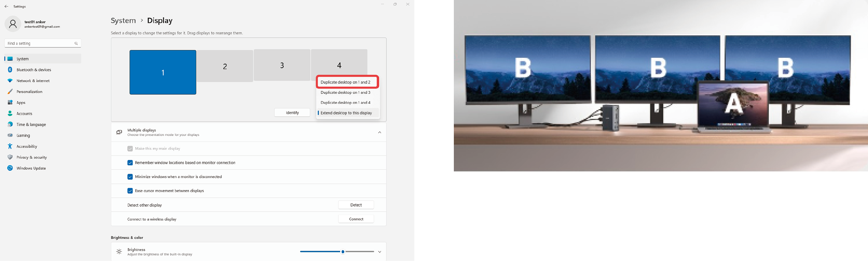
Task: Select Duplicate desktop on 1 and 2
Action: (345, 82)
